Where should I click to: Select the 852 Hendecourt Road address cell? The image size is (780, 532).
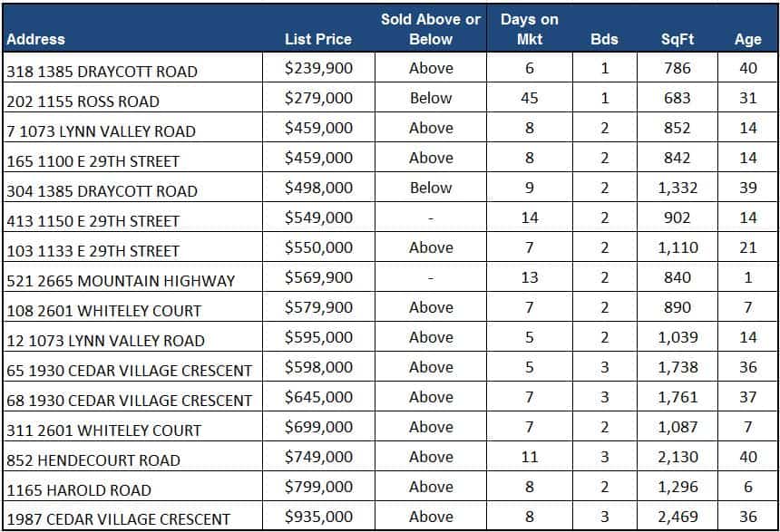tap(93, 459)
